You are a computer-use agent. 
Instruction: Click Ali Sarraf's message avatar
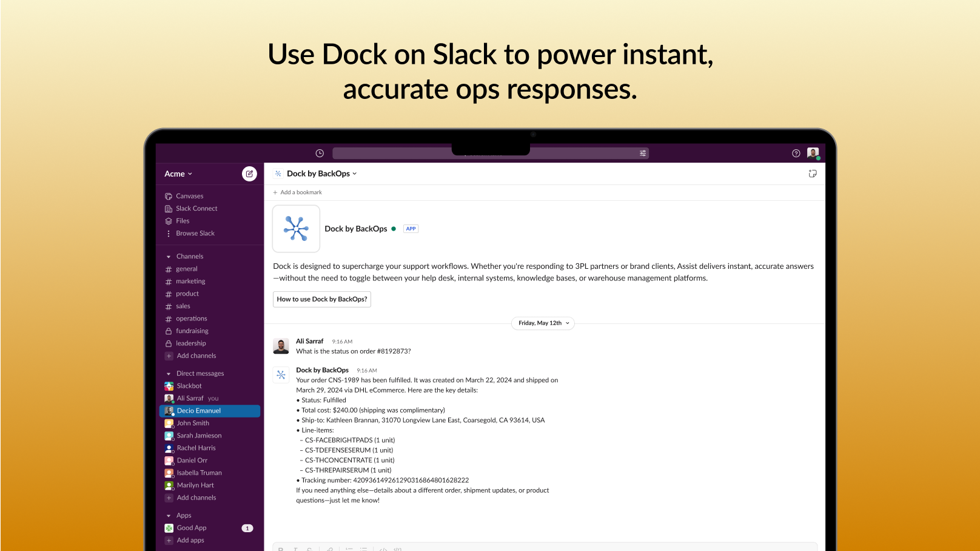coord(281,346)
